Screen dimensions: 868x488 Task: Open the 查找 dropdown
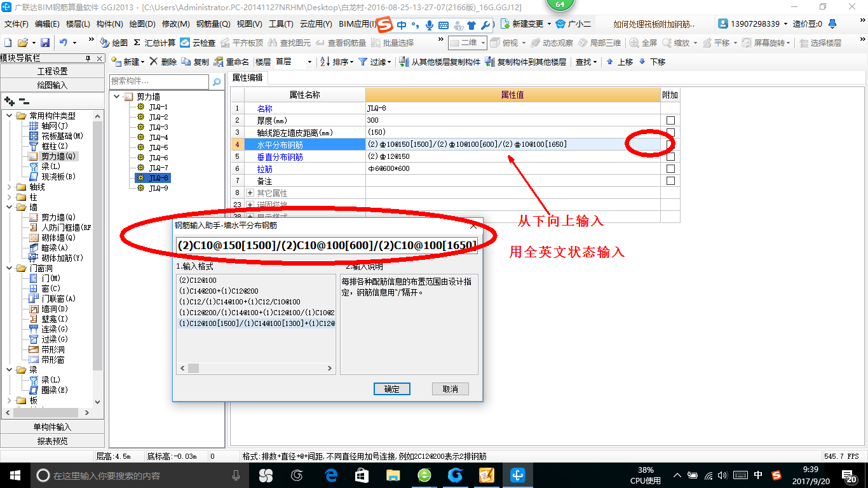[x=595, y=62]
